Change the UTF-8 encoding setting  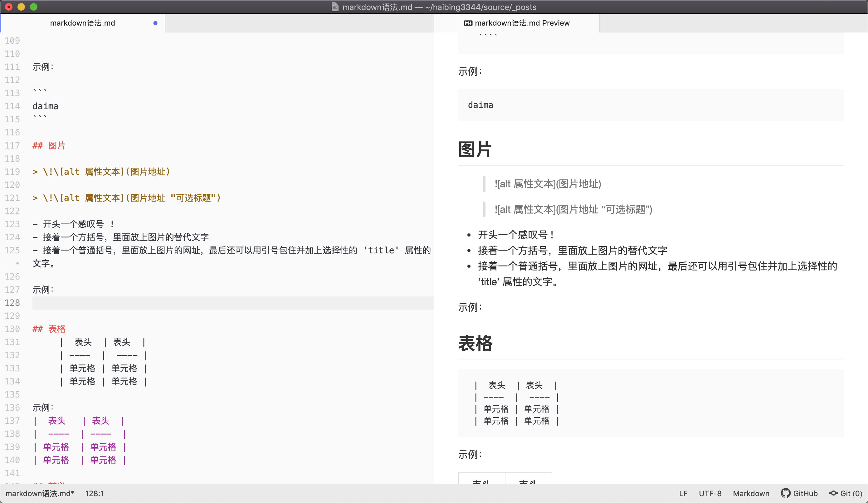coord(710,493)
